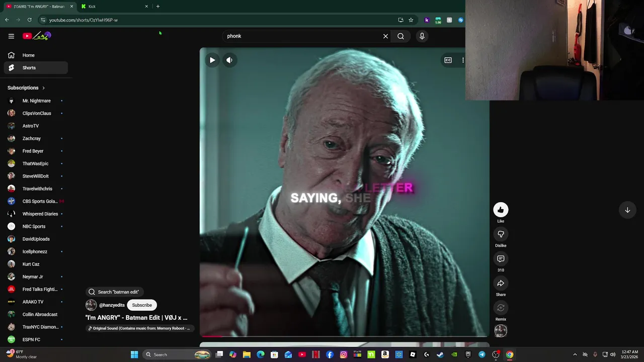644x362 pixels.
Task: Go to the next Short with the down arrow
Action: pos(627,210)
